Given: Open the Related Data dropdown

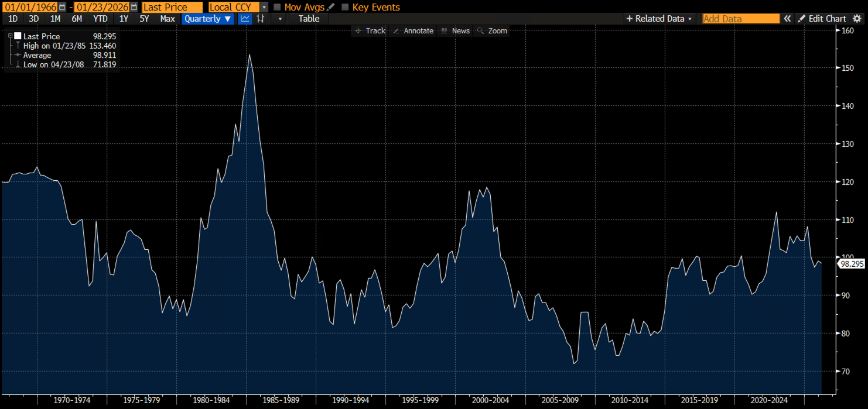Looking at the screenshot, I should [659, 19].
